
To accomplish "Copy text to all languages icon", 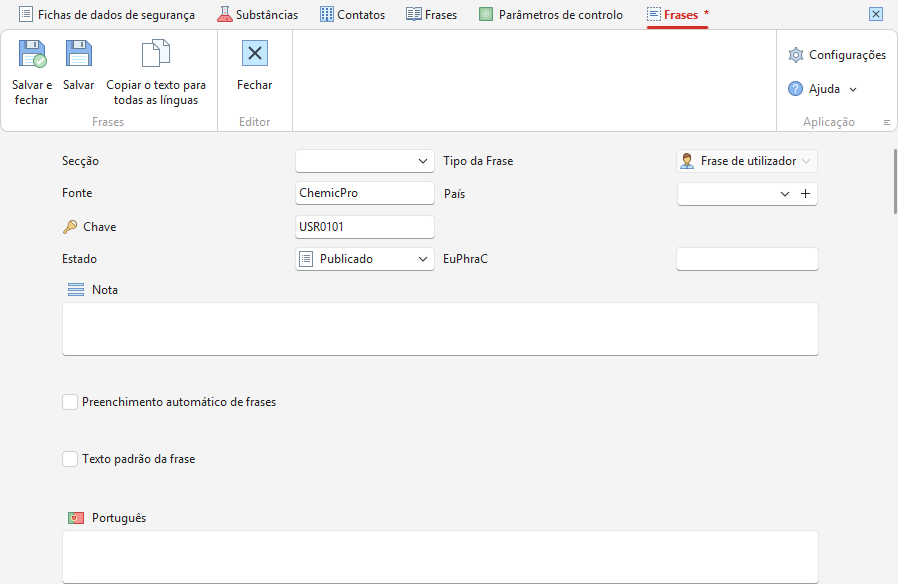I will point(156,53).
